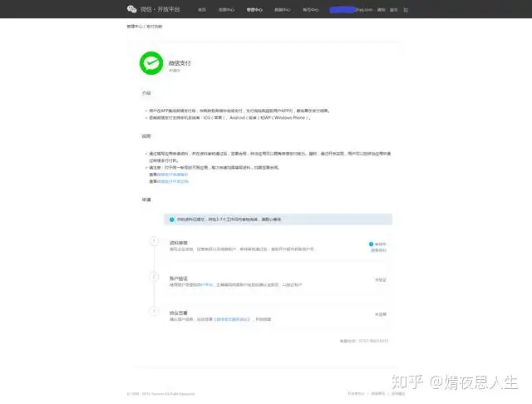Click the 协议签署 step title
532x404 pixels.
(x=179, y=313)
